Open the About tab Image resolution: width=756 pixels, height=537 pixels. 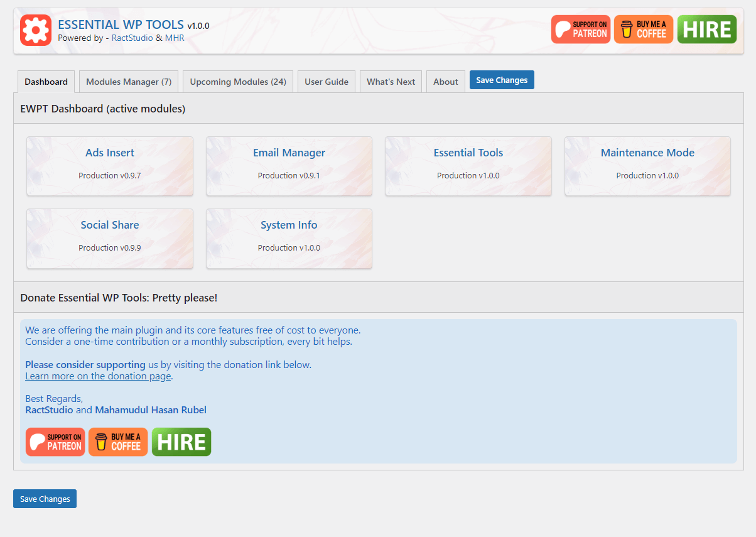(446, 82)
